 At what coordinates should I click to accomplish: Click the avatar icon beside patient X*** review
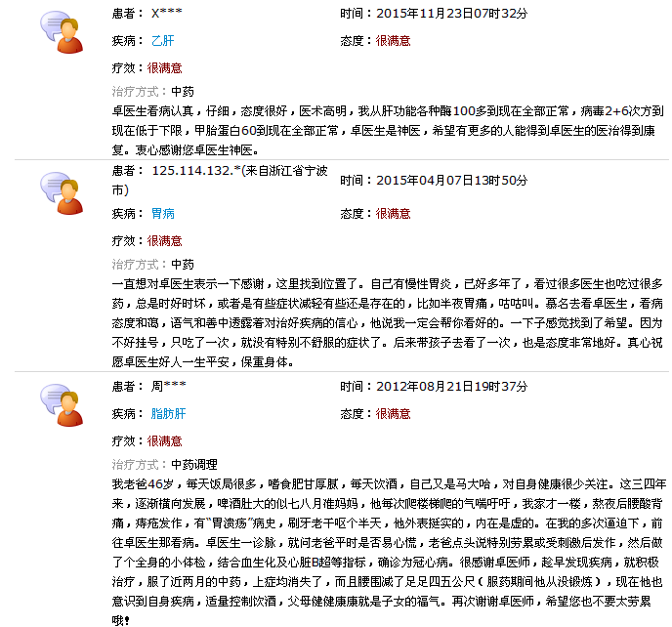(63, 33)
